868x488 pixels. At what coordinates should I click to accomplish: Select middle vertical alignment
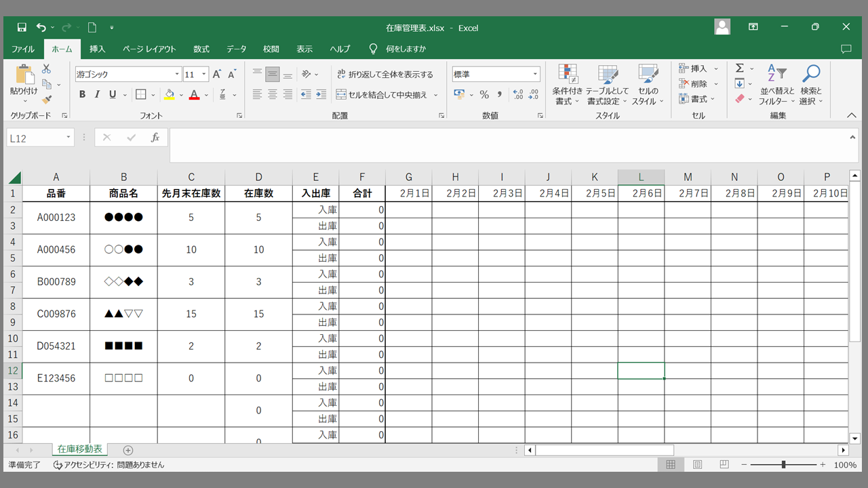pyautogui.click(x=272, y=75)
